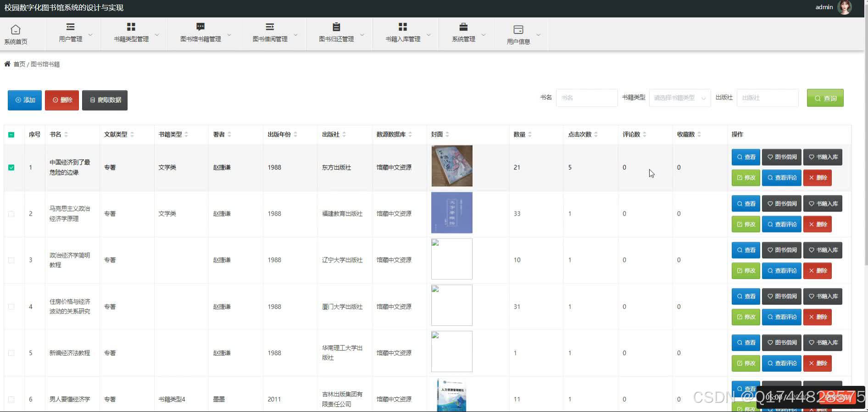Expand the 书籍入库管理 dropdown arrow
This screenshot has height=412, width=868.
(429, 35)
